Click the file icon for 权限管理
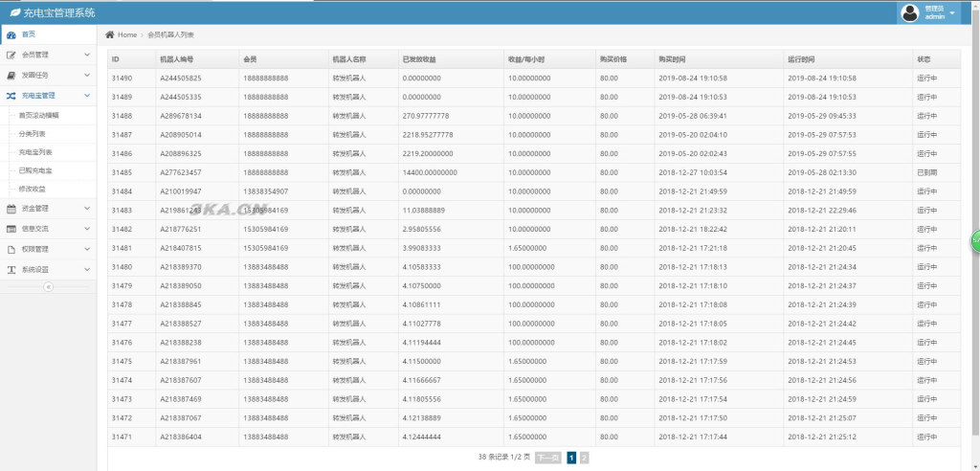Viewport: 980px width, 471px height. [11, 249]
